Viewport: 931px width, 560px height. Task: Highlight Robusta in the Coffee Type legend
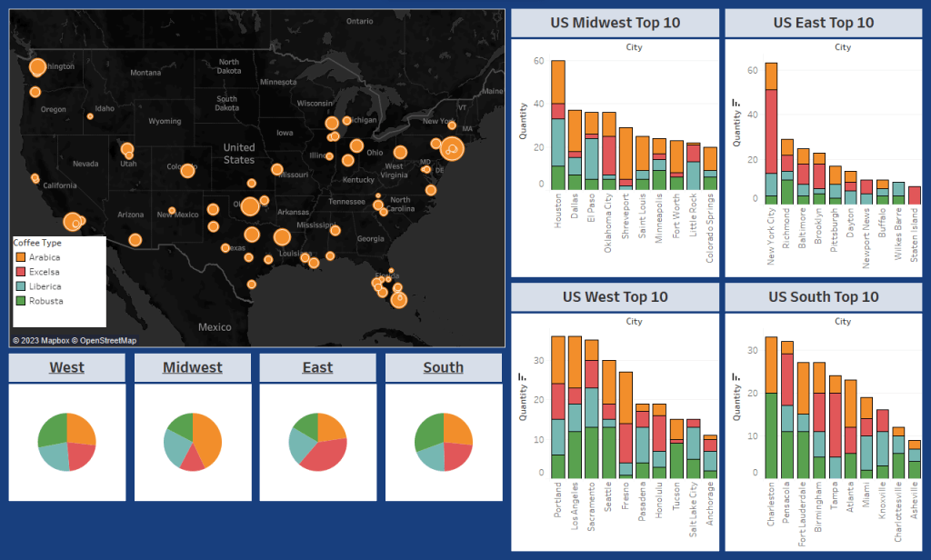45,301
